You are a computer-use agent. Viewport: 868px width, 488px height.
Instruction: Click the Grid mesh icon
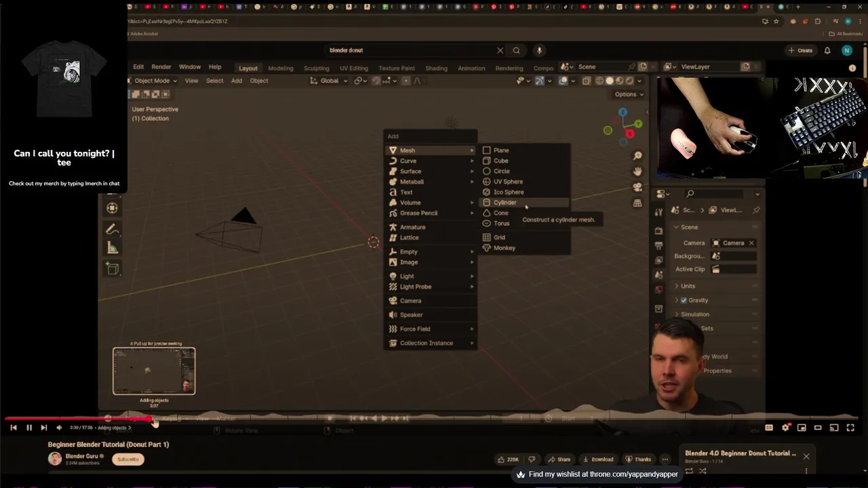pos(486,237)
